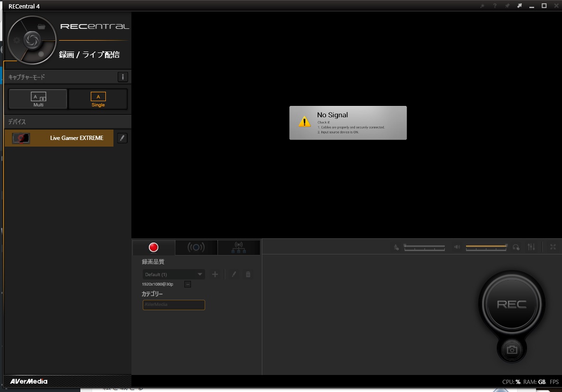Screen dimensions: 562x392
Task: Open the recording tab with red dot
Action: tap(154, 247)
